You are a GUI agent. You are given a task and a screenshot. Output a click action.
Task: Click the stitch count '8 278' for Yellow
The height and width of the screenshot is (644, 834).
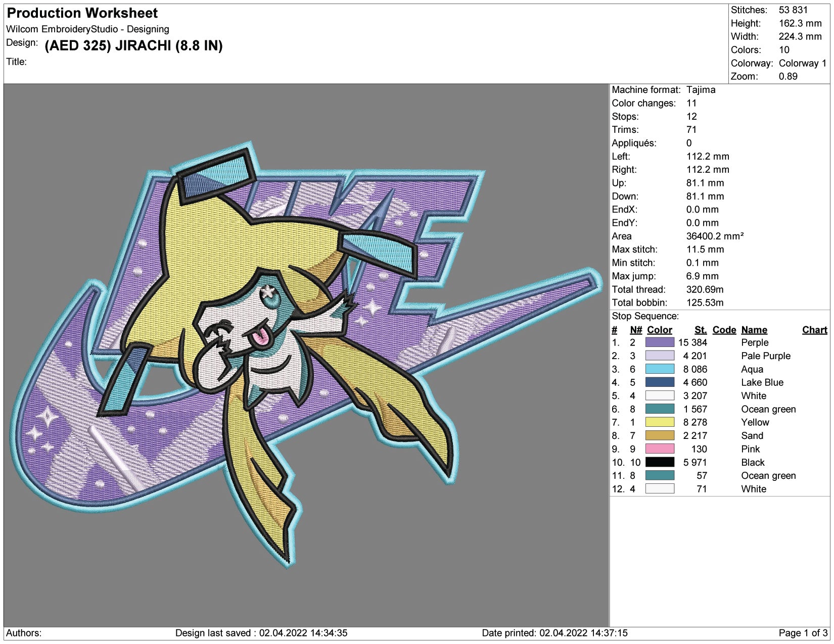coord(695,422)
